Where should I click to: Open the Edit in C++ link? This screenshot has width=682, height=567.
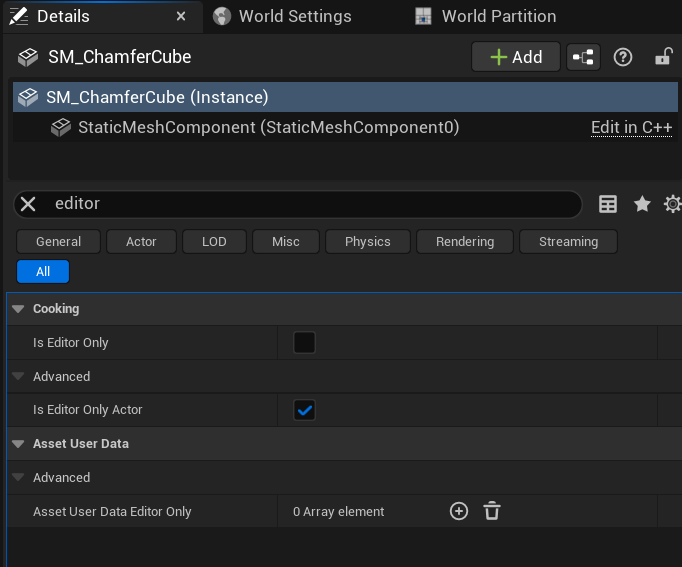click(631, 128)
